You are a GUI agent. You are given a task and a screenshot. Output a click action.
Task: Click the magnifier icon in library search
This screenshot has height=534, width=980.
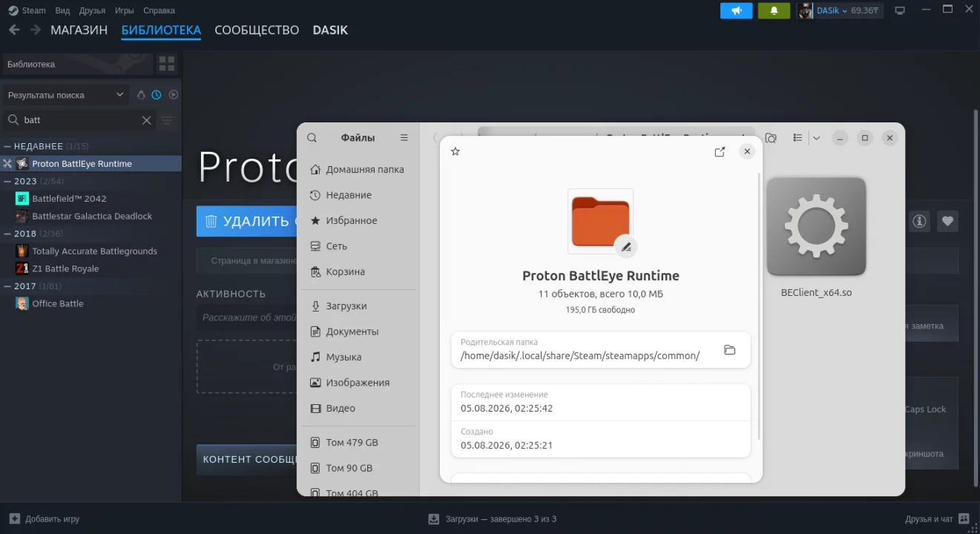tap(13, 120)
